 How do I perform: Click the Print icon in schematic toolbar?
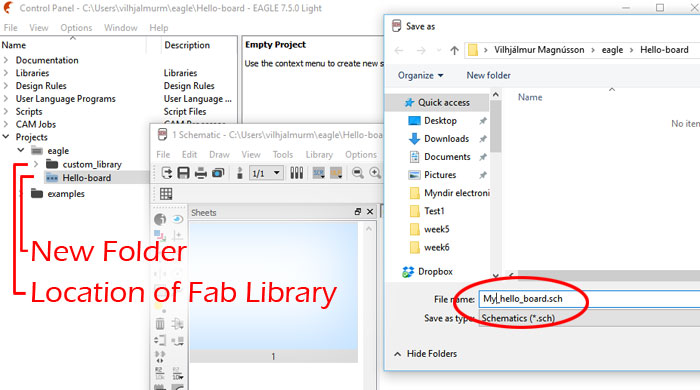coord(201,173)
